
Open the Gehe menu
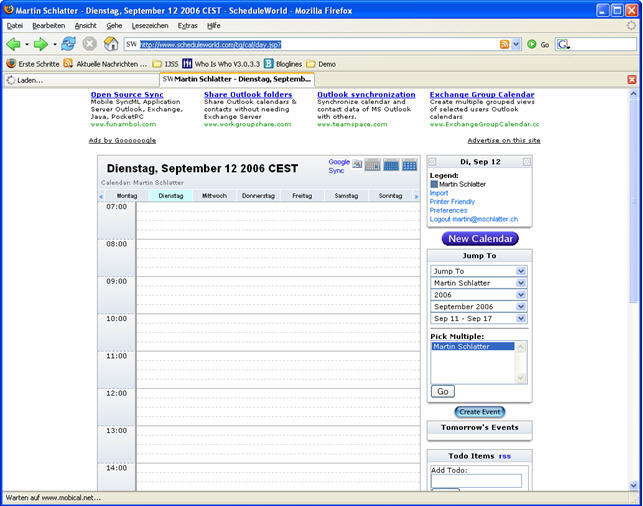(114, 25)
